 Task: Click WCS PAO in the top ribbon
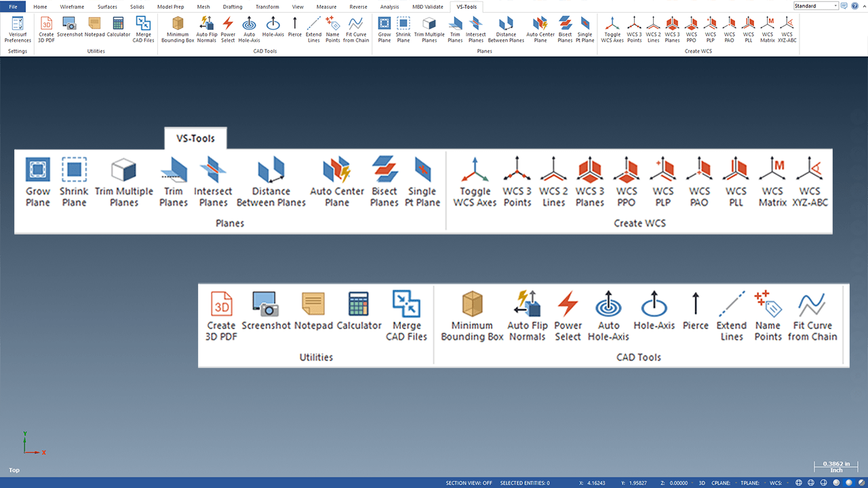tap(729, 29)
